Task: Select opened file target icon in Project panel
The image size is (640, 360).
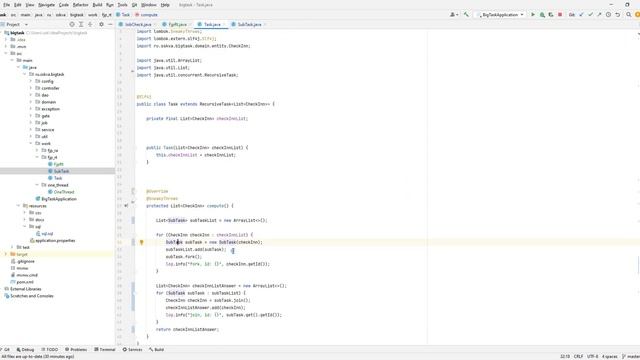Action: point(72,24)
